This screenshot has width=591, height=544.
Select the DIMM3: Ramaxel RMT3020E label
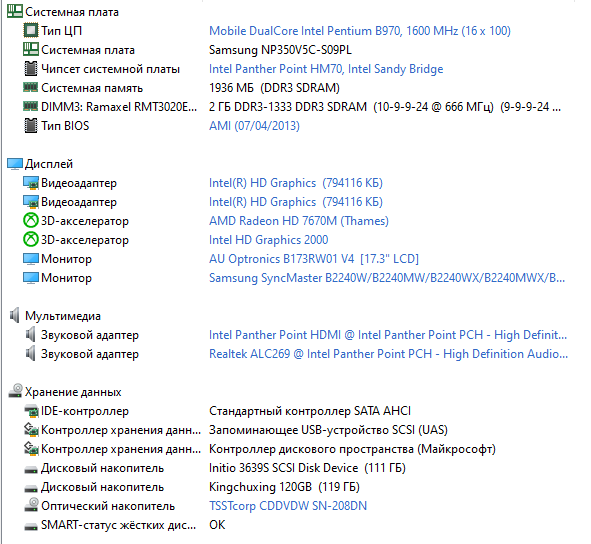pos(119,107)
